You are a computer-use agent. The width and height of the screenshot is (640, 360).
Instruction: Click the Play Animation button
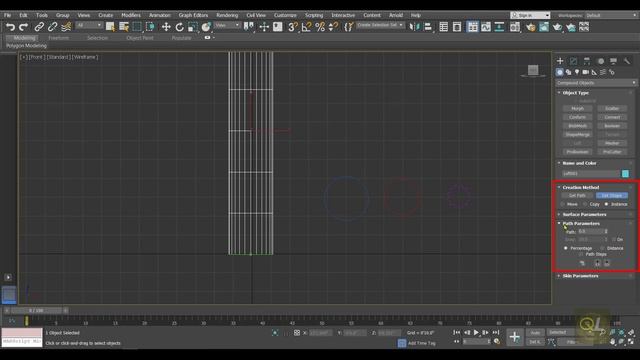click(476, 333)
